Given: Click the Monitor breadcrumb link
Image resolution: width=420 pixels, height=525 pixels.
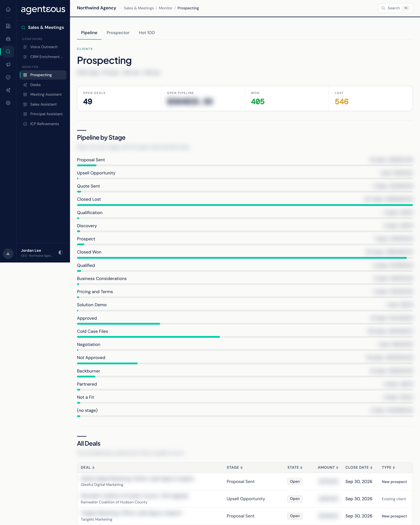Looking at the screenshot, I should pyautogui.click(x=166, y=8).
